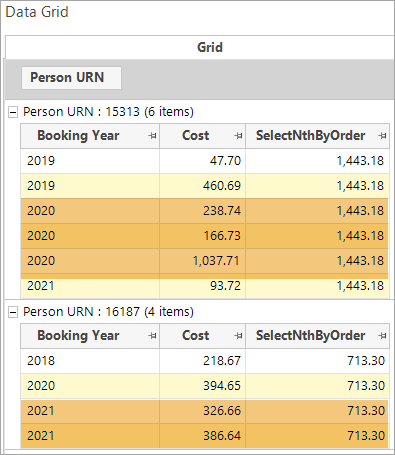
Task: Select the cell with cost 47.70
Action: 203,161
